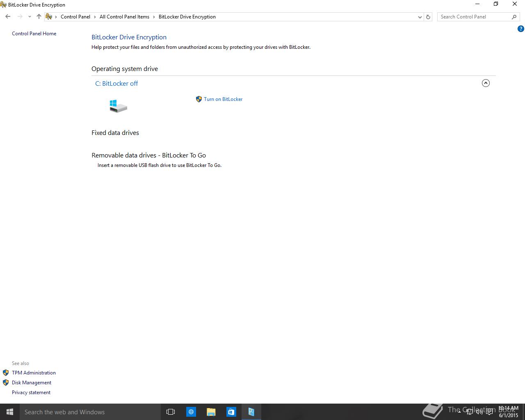Go up one level with Up arrow
The image size is (525, 420).
tap(39, 17)
